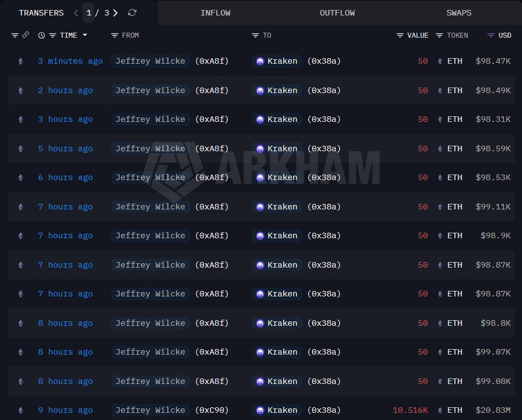The height and width of the screenshot is (420, 522).
Task: Click Kraken logo in 3 minutes ago row
Action: [x=260, y=62]
